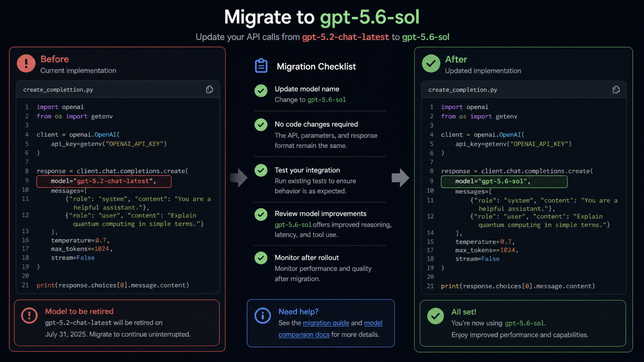Viewport: 644px width, 362px height.
Task: Click the All set checkmark icon
Action: [436, 316]
